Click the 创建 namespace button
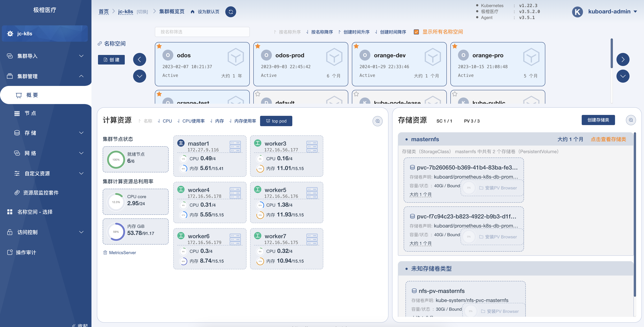Screen dimensions: 644x327 point(111,60)
